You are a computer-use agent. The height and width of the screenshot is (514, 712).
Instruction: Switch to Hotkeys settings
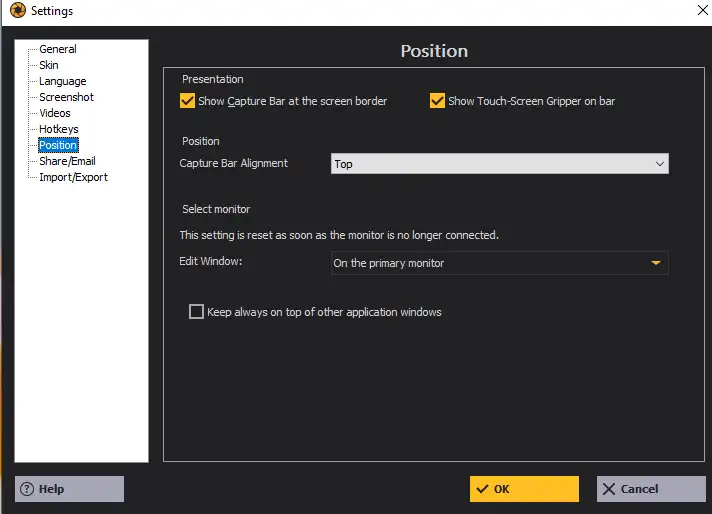coord(59,129)
